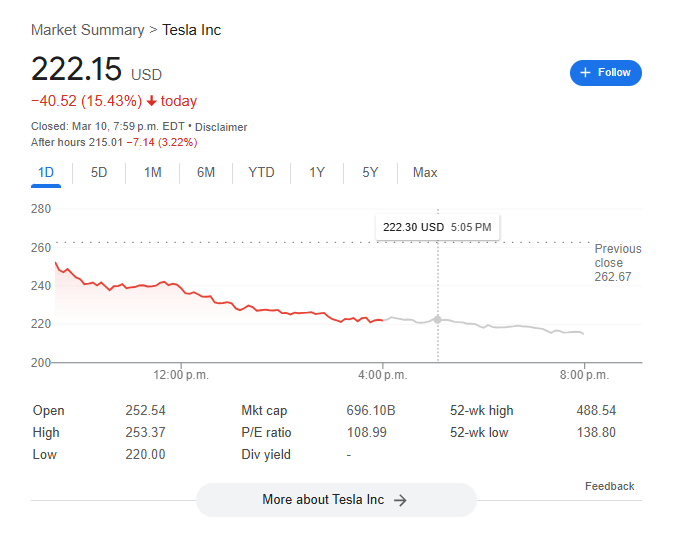Select the 1D time range tab
This screenshot has width=682, height=556.
coord(46,173)
